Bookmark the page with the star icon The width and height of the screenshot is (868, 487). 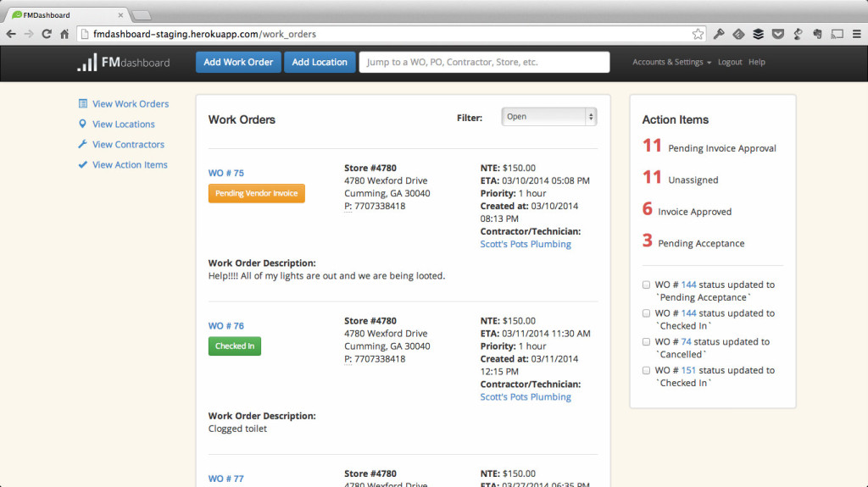[698, 35]
